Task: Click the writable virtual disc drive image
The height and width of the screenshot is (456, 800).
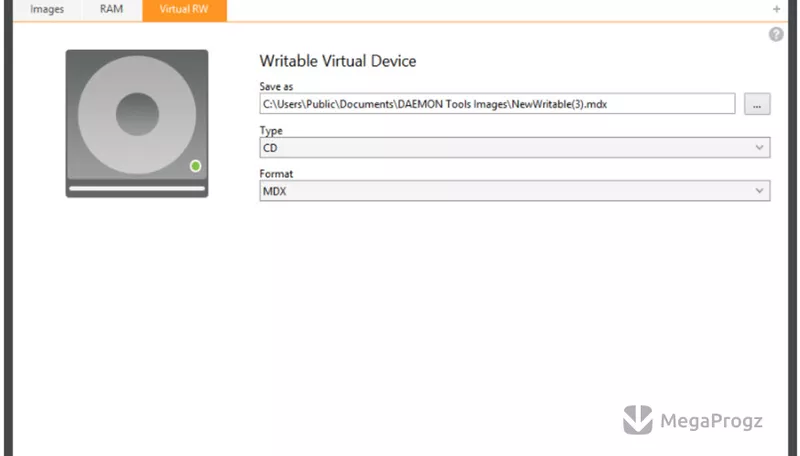Action: [x=137, y=123]
